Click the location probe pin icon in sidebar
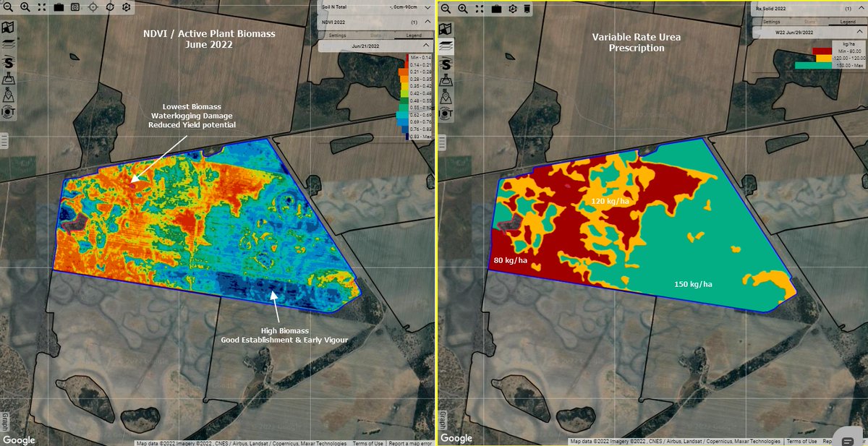Screen dimensions: 868x446 tap(8, 95)
